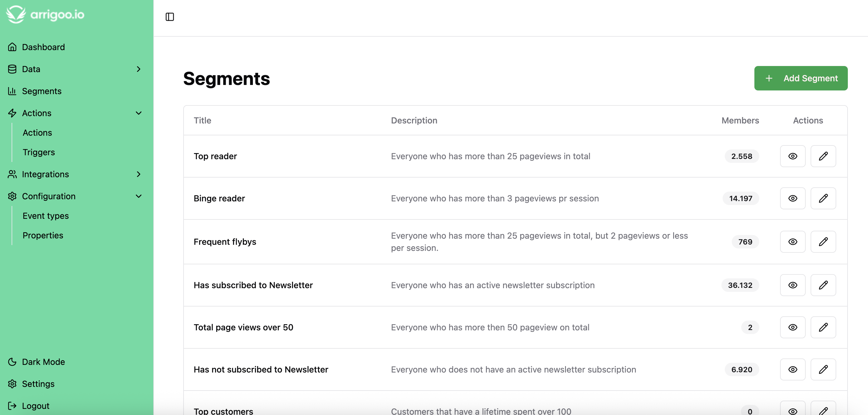Enable Dark Mode
Screen dimensions: 868x415
coord(43,362)
